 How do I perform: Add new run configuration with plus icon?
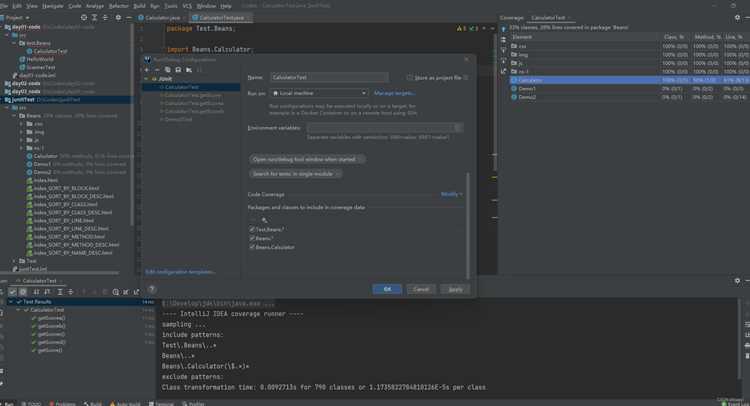(147, 70)
